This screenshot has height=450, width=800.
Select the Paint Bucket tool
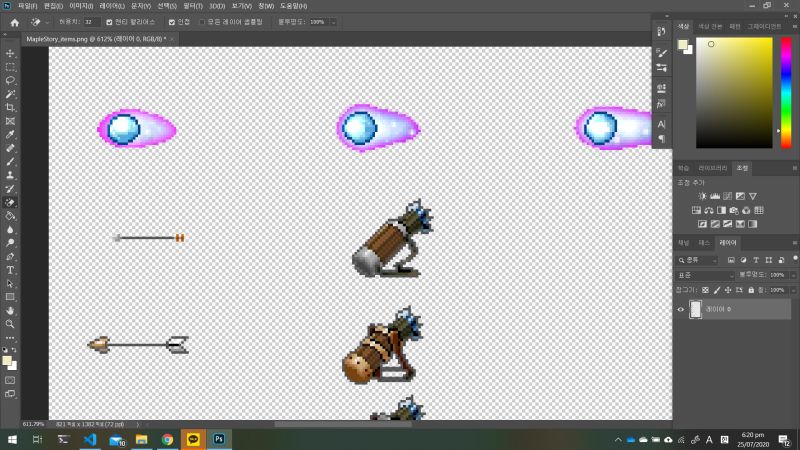click(x=10, y=216)
